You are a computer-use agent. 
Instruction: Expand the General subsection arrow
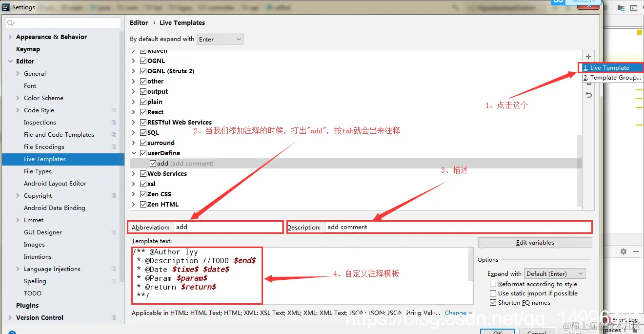click(x=18, y=74)
